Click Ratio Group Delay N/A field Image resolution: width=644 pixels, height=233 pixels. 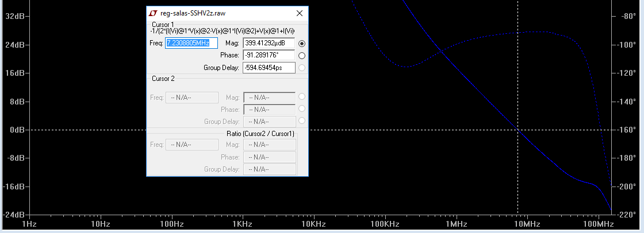coord(270,169)
